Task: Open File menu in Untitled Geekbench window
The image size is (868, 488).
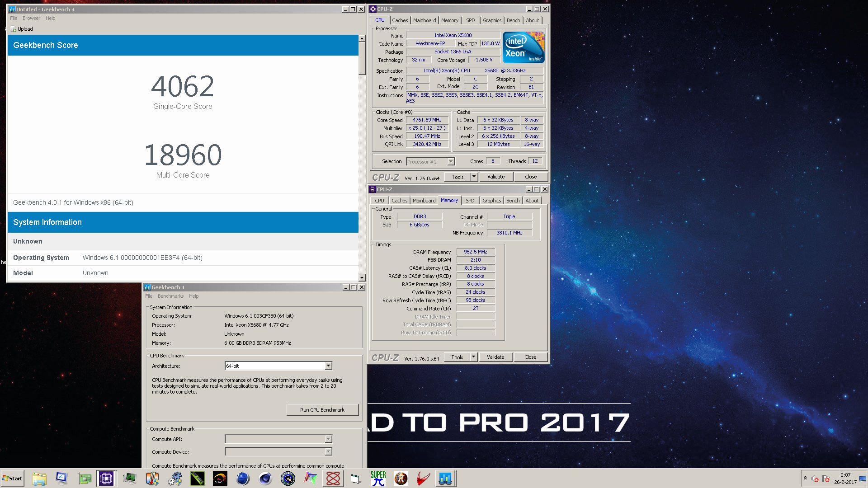Action: click(x=14, y=18)
